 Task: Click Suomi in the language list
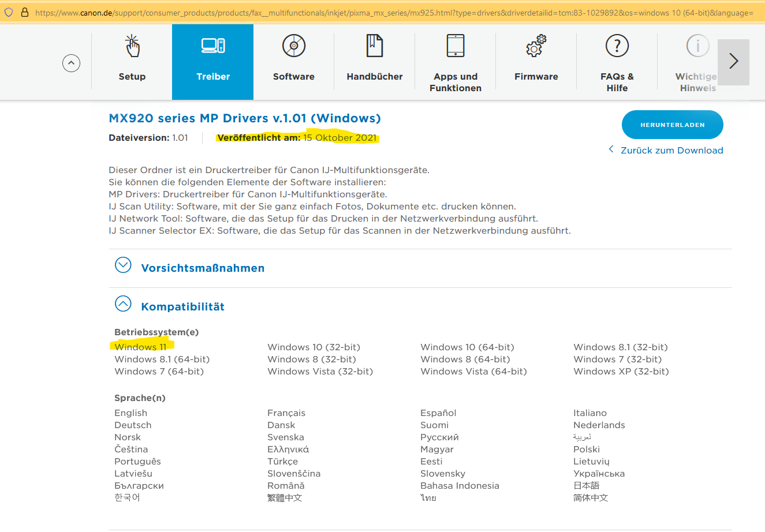[434, 425]
